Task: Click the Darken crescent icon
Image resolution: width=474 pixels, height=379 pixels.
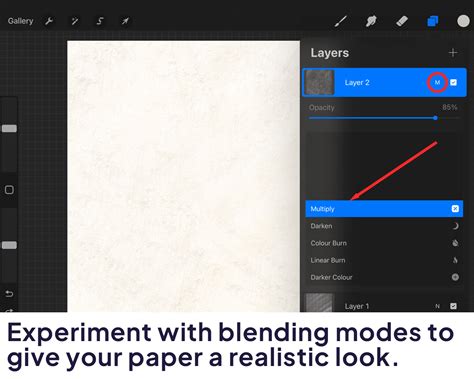Action: point(455,226)
